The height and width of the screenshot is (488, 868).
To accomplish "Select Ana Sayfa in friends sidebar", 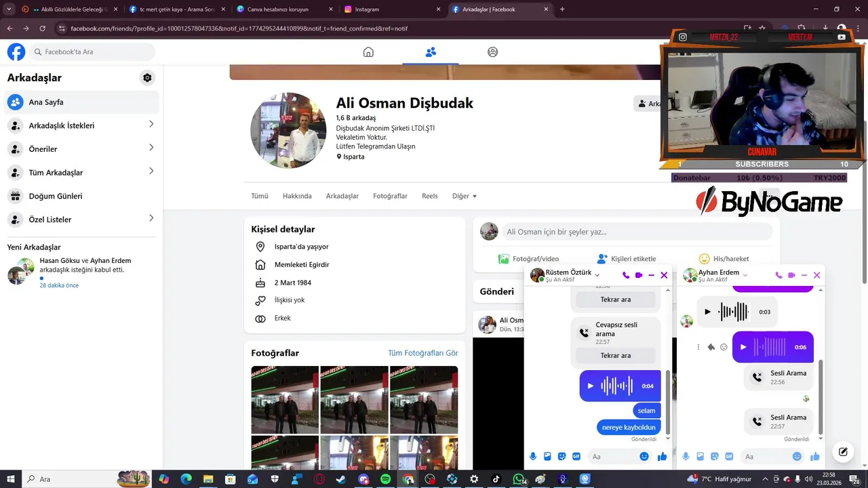I will [x=81, y=102].
